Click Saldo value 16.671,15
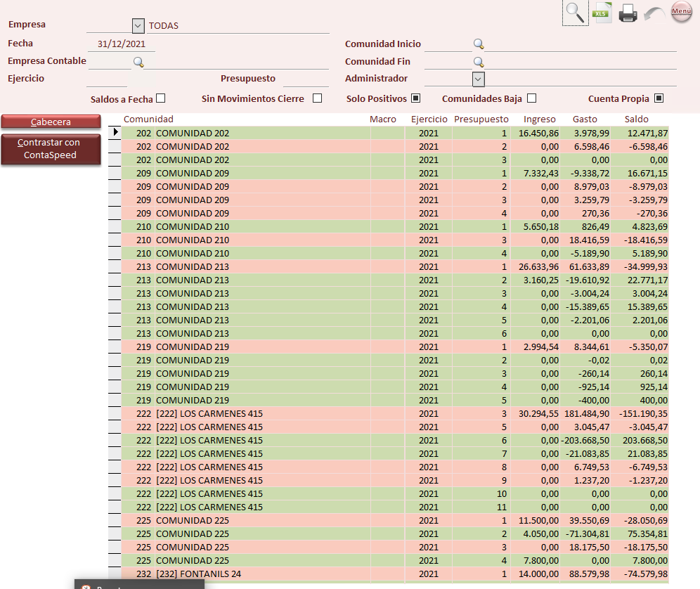 coord(647,174)
